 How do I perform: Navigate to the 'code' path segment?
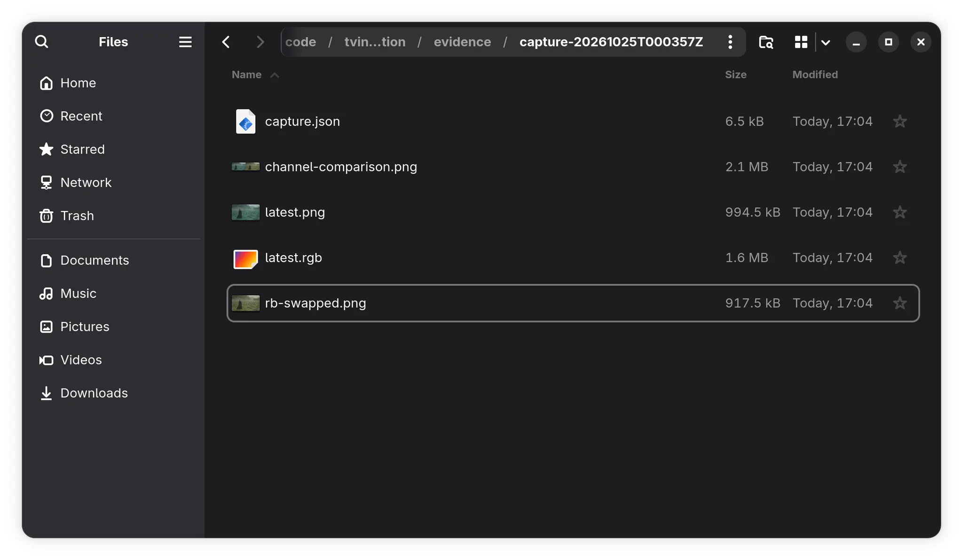(300, 42)
